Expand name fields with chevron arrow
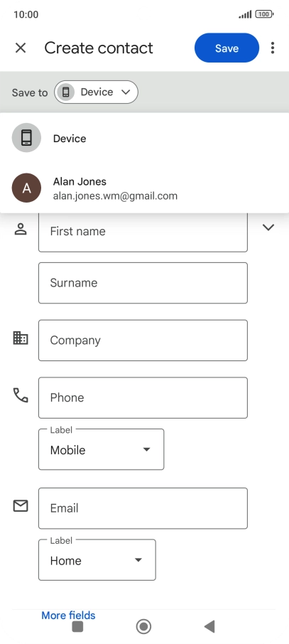Image resolution: width=289 pixels, height=644 pixels. pyautogui.click(x=268, y=227)
